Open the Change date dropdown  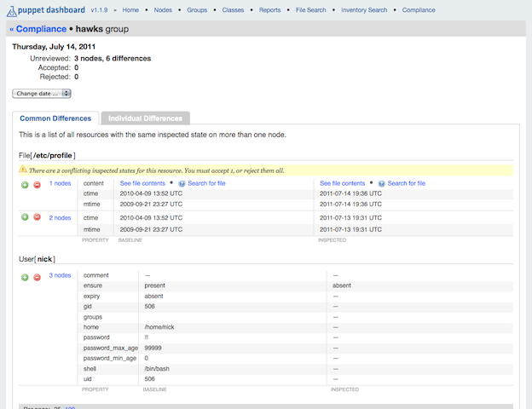[41, 93]
